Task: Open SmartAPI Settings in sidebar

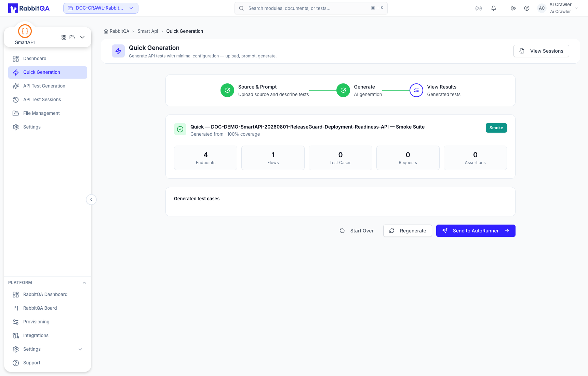Action: [x=48, y=127]
